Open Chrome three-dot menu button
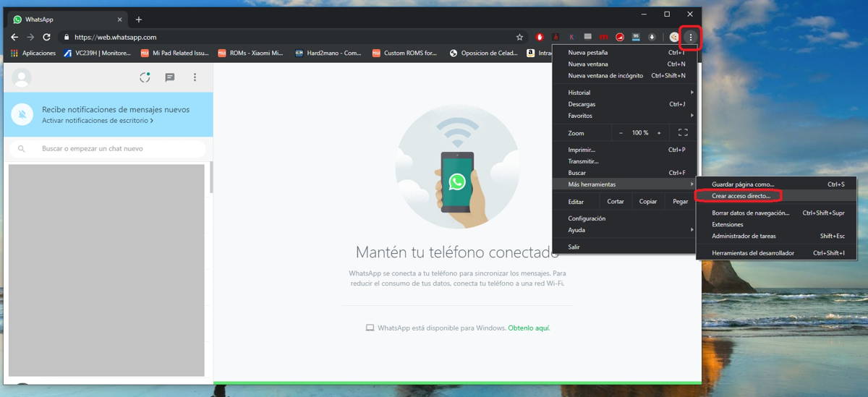This screenshot has height=397, width=868. point(691,37)
